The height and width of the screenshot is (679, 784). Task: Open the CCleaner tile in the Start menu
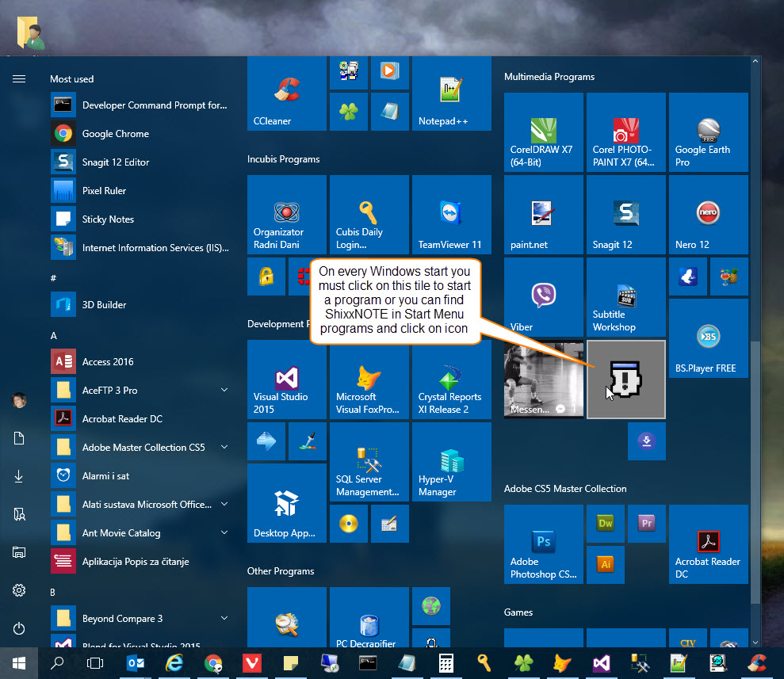(286, 93)
